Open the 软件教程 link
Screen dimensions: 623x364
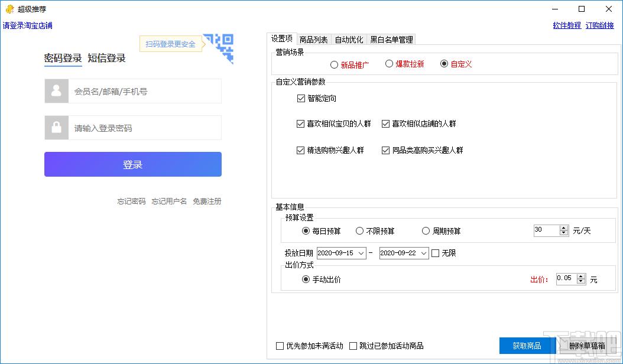pyautogui.click(x=567, y=25)
